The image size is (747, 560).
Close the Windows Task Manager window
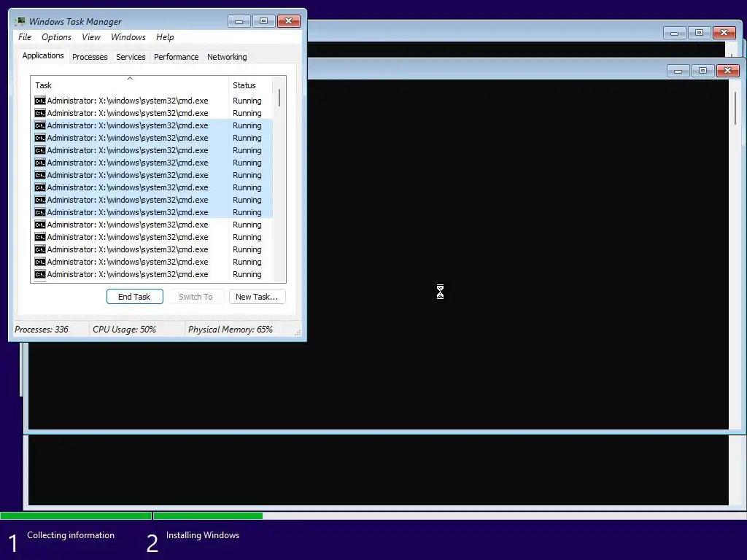point(289,21)
